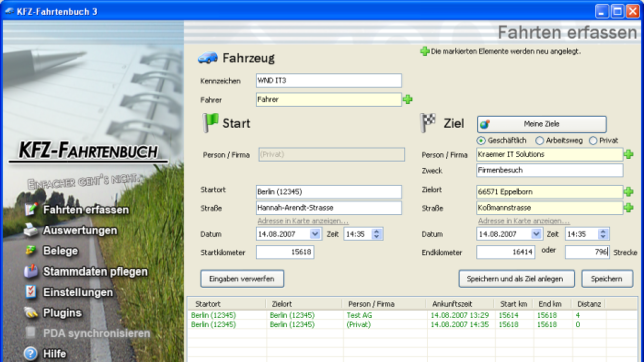Open Start 'Adresse in Karte anzeigen' link
This screenshot has height=362, width=644.
pos(303,221)
